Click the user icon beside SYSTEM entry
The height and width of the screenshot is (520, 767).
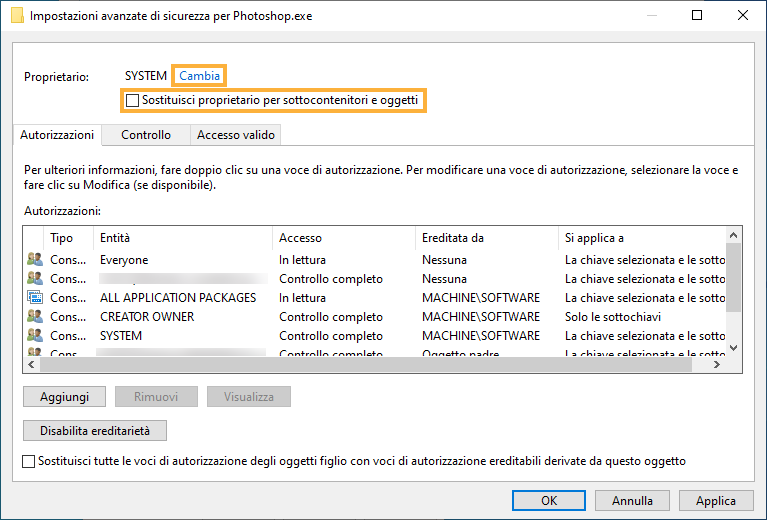[35, 336]
